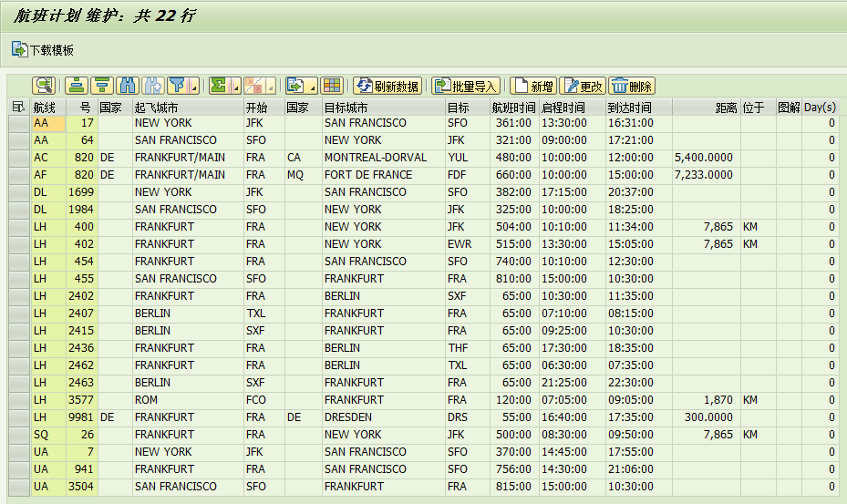Image resolution: width=847 pixels, height=504 pixels.
Task: Select the Day(s) column header
Action: [x=820, y=107]
